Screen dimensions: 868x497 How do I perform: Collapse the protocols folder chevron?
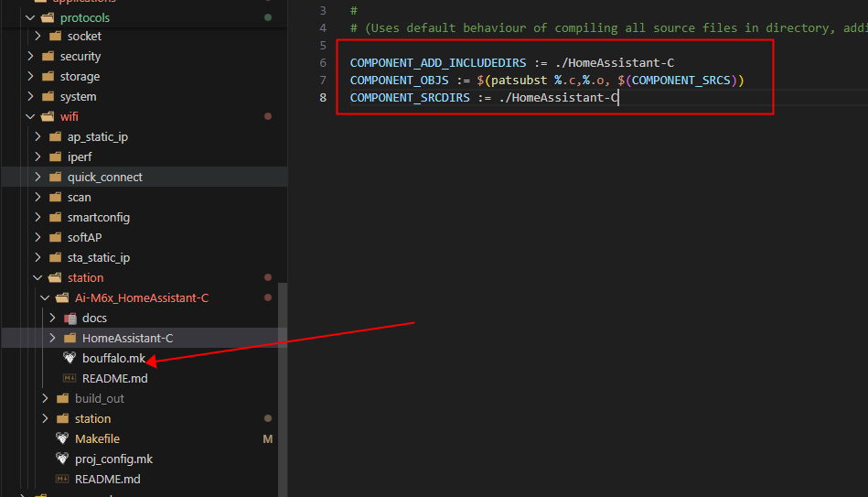click(x=30, y=17)
